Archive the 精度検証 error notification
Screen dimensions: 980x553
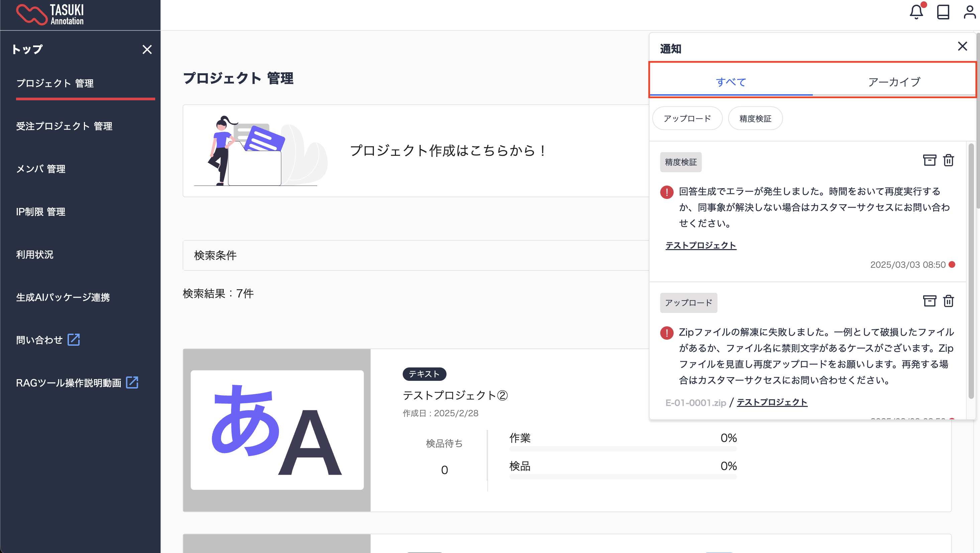click(x=929, y=160)
